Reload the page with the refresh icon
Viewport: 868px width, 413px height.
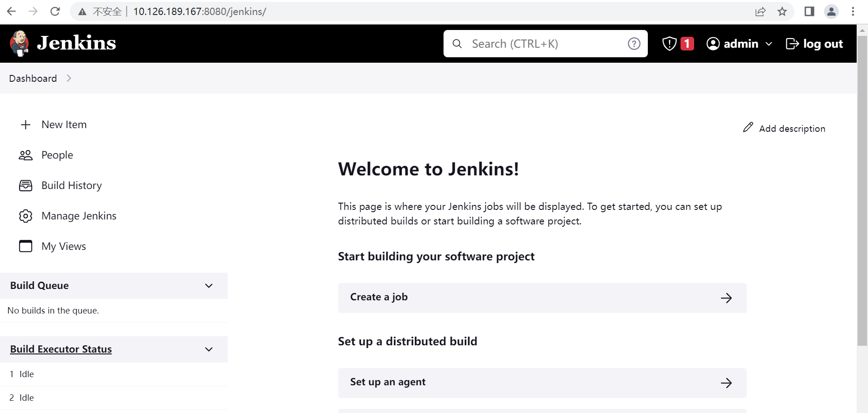[x=55, y=11]
